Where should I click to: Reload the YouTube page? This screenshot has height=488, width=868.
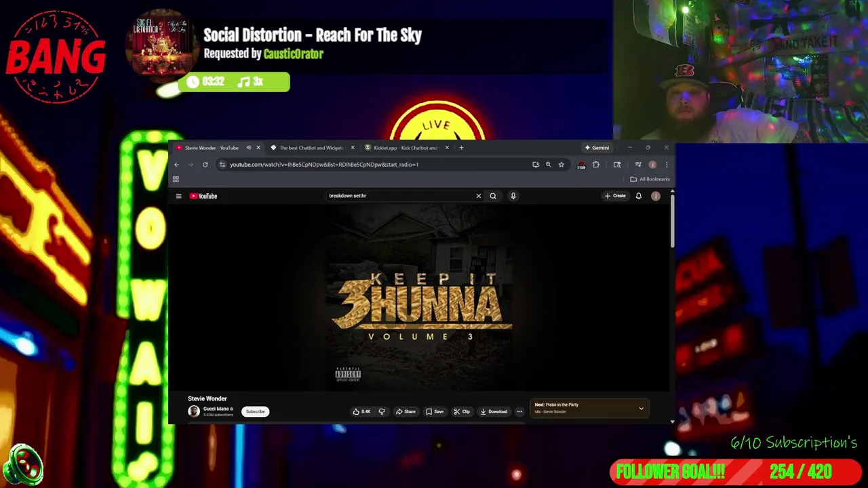pos(205,165)
